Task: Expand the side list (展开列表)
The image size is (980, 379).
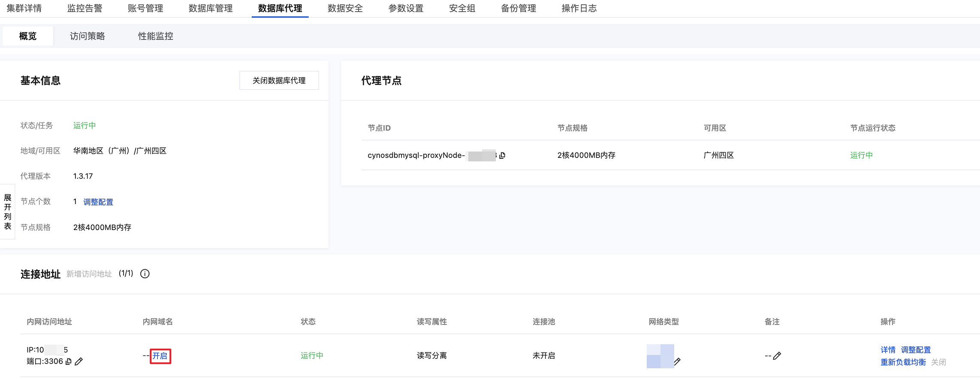Action: click(7, 212)
